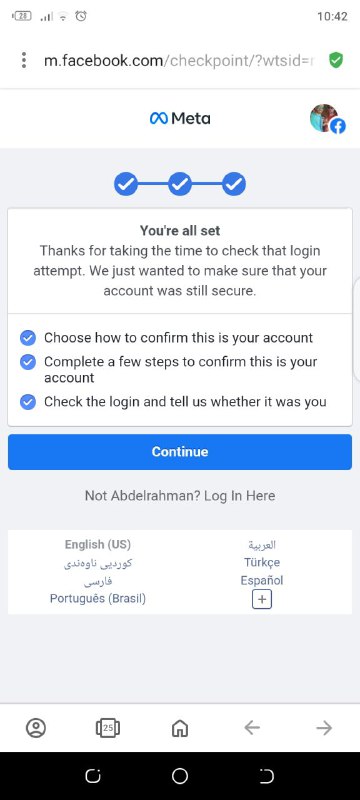Expand more languages with the plus button
The width and height of the screenshot is (360, 800).
[262, 599]
